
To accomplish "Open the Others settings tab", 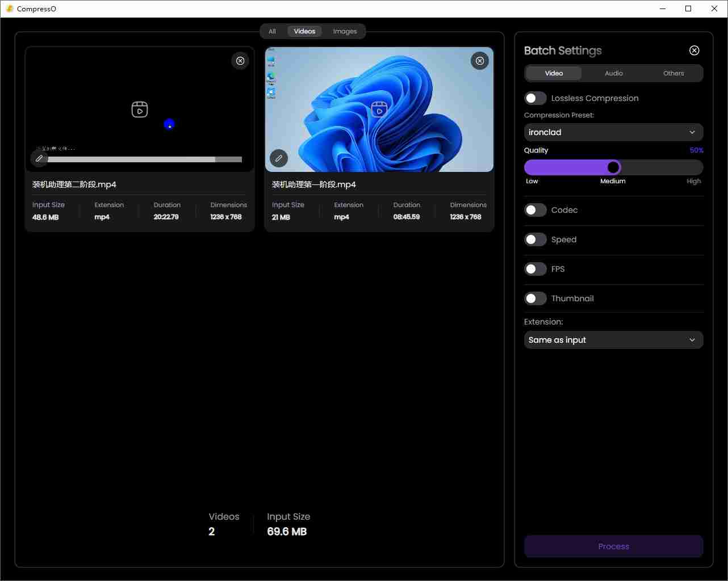I will [x=673, y=73].
